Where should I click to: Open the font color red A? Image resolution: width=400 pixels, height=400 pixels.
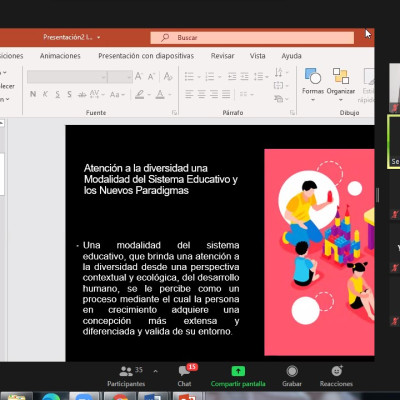160,95
